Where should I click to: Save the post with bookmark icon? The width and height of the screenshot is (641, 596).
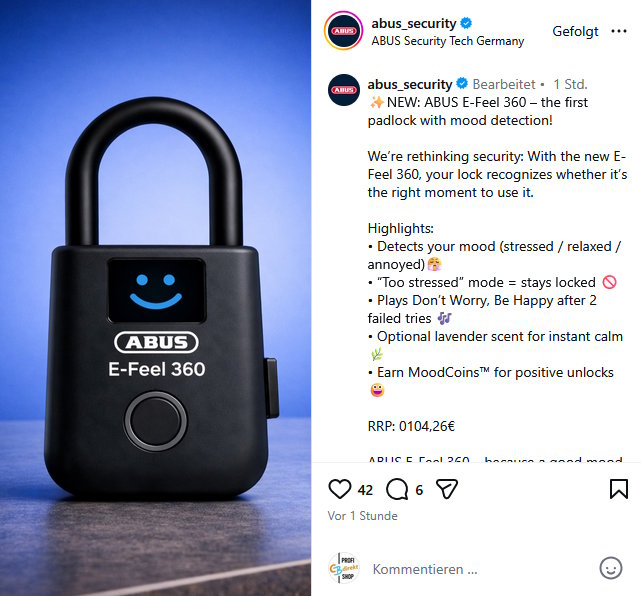pyautogui.click(x=619, y=489)
